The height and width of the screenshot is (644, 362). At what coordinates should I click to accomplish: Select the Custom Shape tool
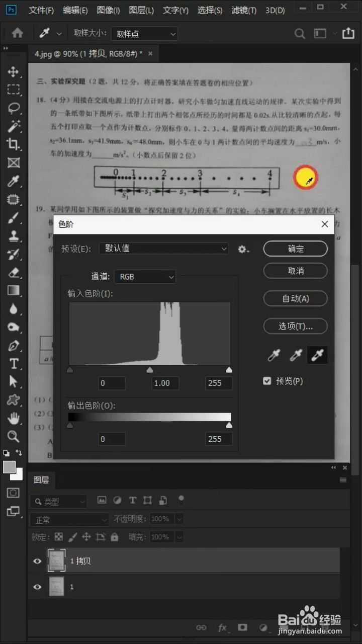click(x=13, y=400)
